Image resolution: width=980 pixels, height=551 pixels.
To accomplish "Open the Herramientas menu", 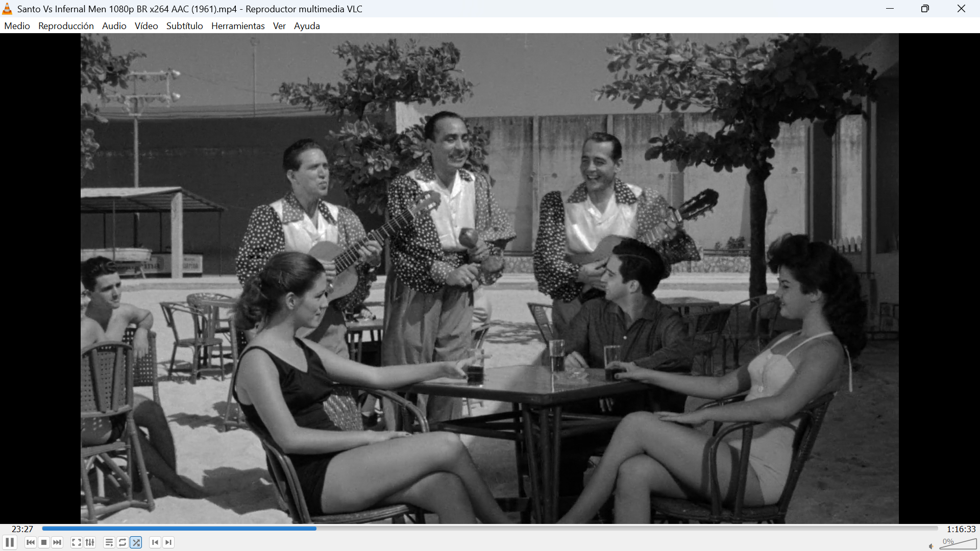I will pyautogui.click(x=238, y=26).
